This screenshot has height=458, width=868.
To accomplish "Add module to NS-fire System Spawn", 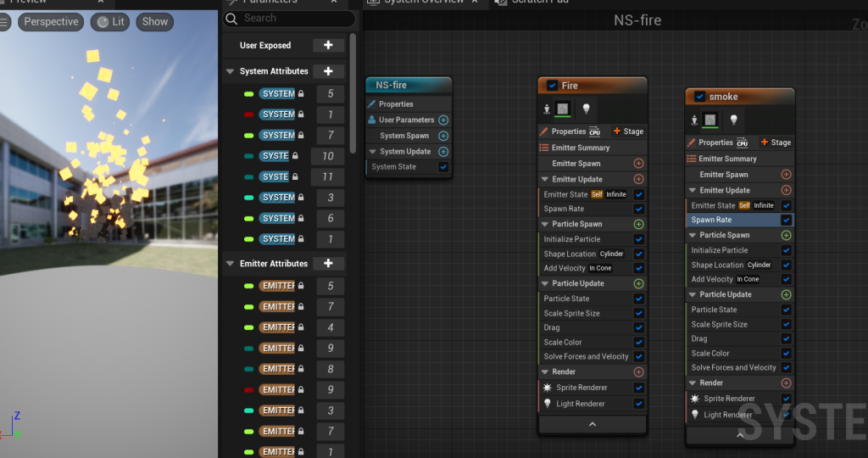I will tap(443, 136).
